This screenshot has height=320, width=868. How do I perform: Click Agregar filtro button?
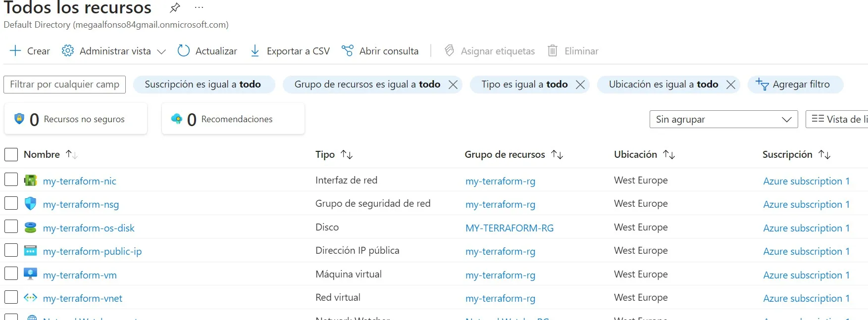[x=794, y=85]
